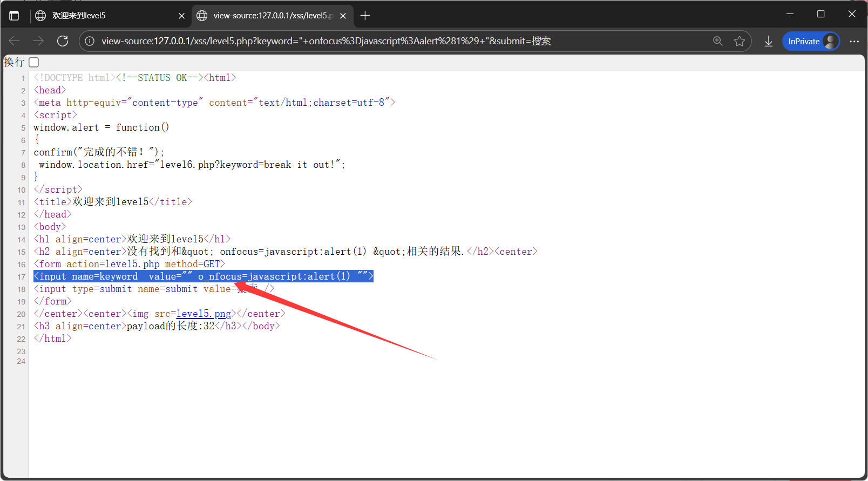Click the InPrivate profile button
Viewport: 868px width, 481px height.
pos(811,41)
